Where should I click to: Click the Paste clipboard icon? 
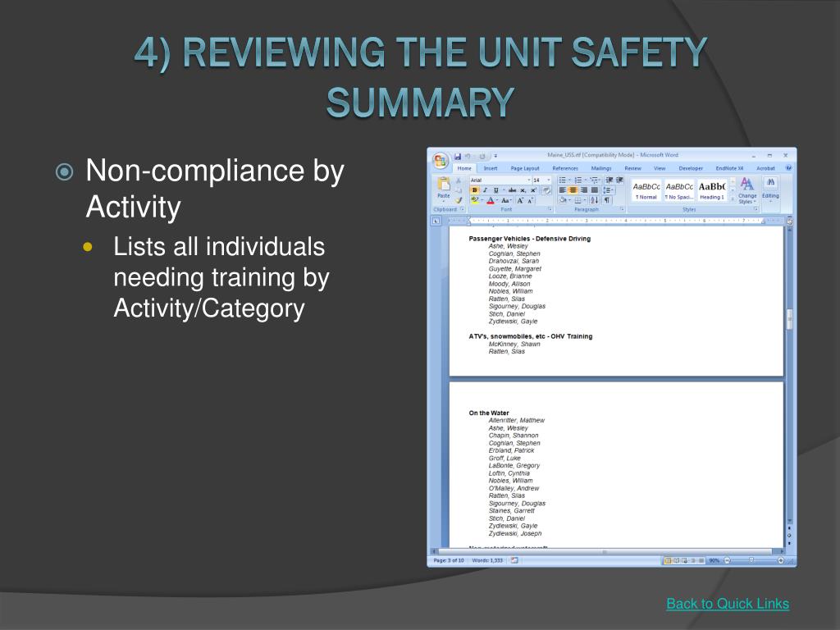coord(444,183)
